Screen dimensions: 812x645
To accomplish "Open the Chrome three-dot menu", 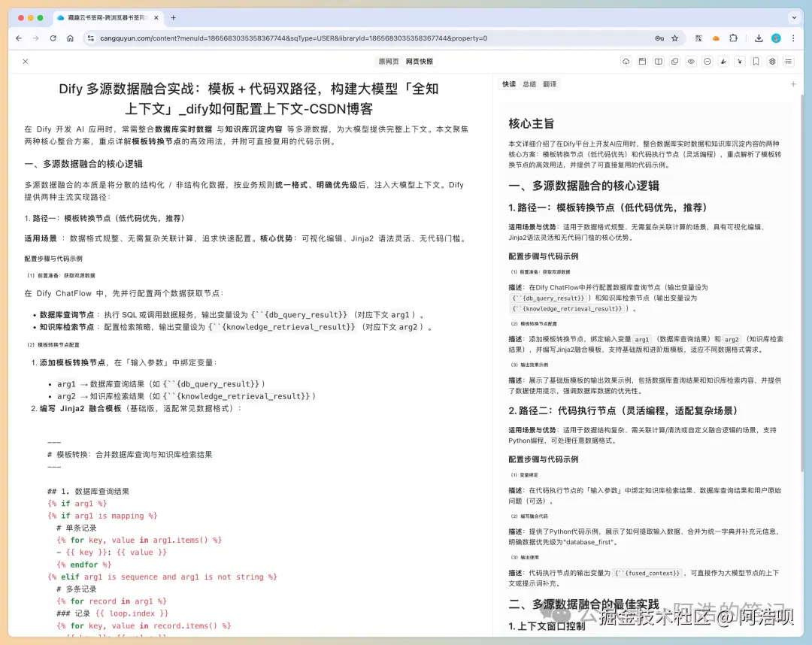I will [x=793, y=38].
